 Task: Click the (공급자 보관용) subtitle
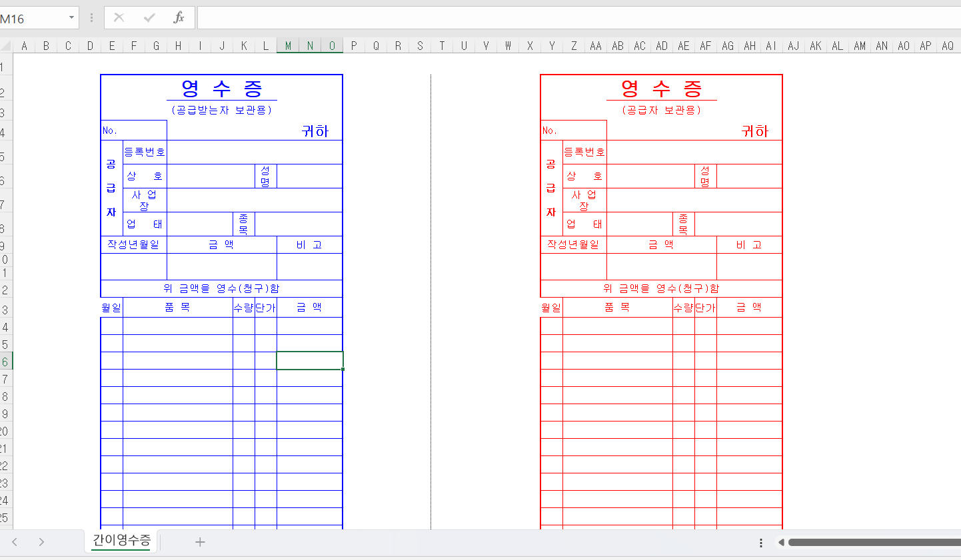coord(662,110)
